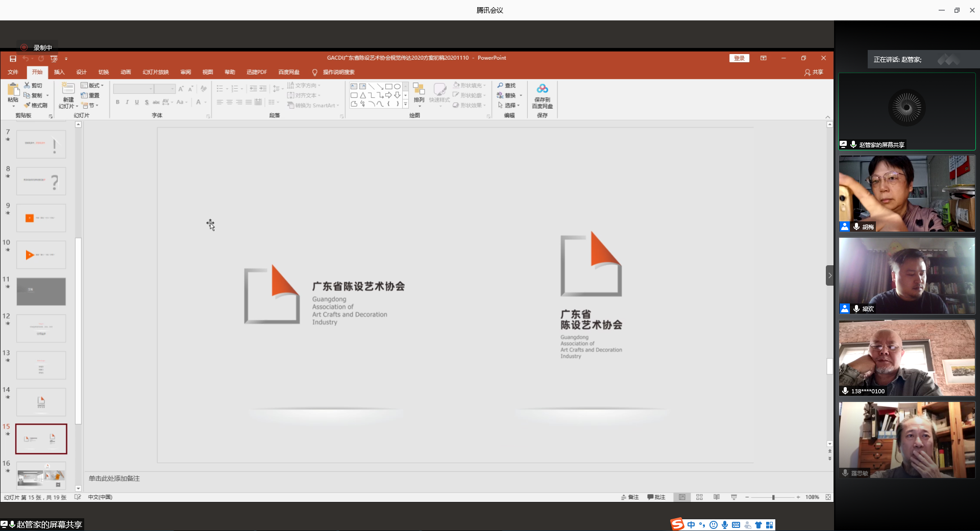This screenshot has height=531, width=980.
Task: Open the font name combo box
Action: tap(134, 89)
